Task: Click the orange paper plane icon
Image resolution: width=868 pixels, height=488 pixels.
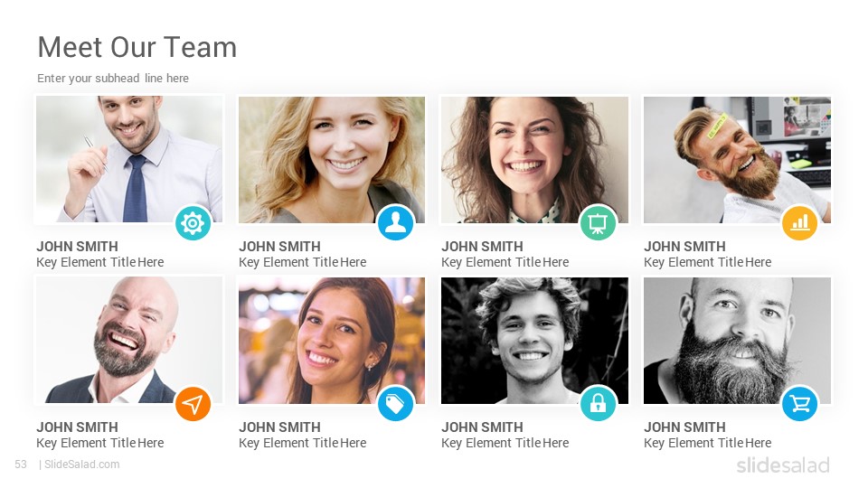Action: (x=193, y=404)
